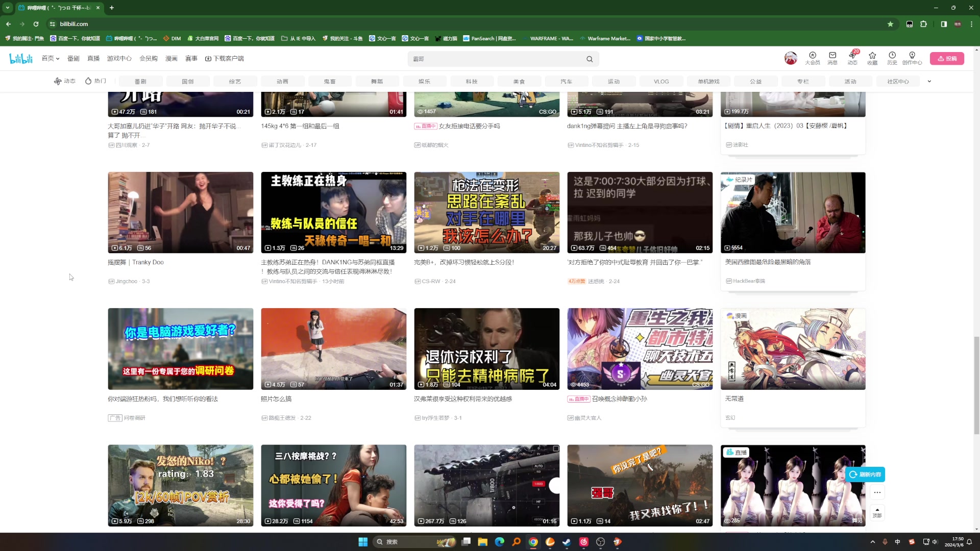Screen dimensions: 980x551
Task: Open the tab search dropdown arrow
Action: (x=8, y=8)
